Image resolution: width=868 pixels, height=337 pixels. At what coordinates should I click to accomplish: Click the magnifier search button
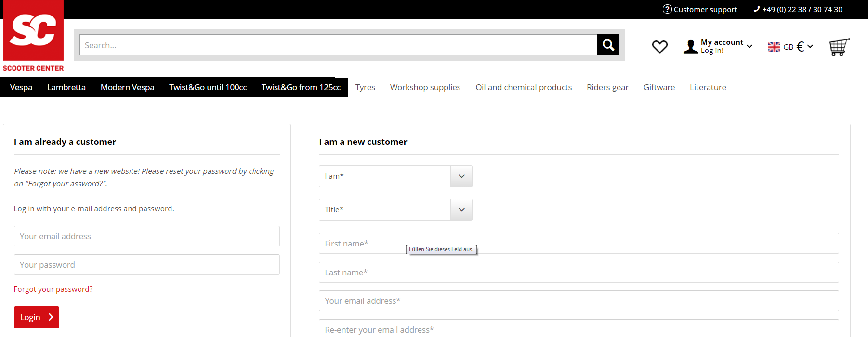pyautogui.click(x=608, y=45)
